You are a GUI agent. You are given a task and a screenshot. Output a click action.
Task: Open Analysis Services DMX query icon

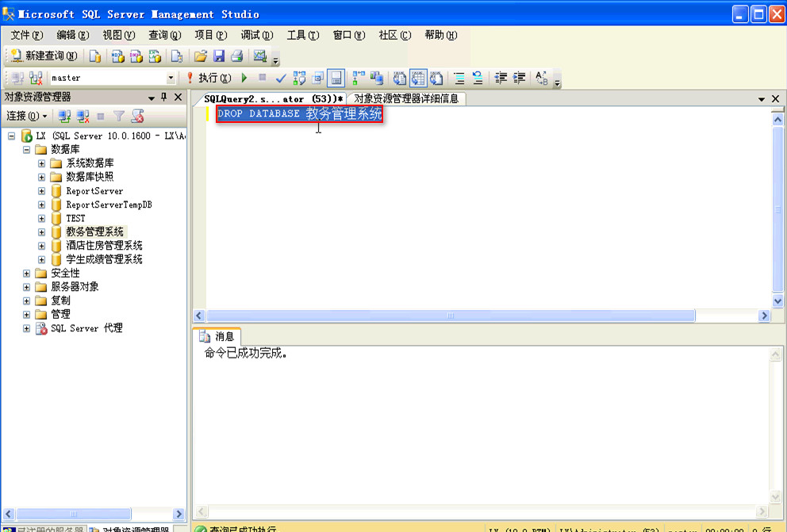click(136, 55)
